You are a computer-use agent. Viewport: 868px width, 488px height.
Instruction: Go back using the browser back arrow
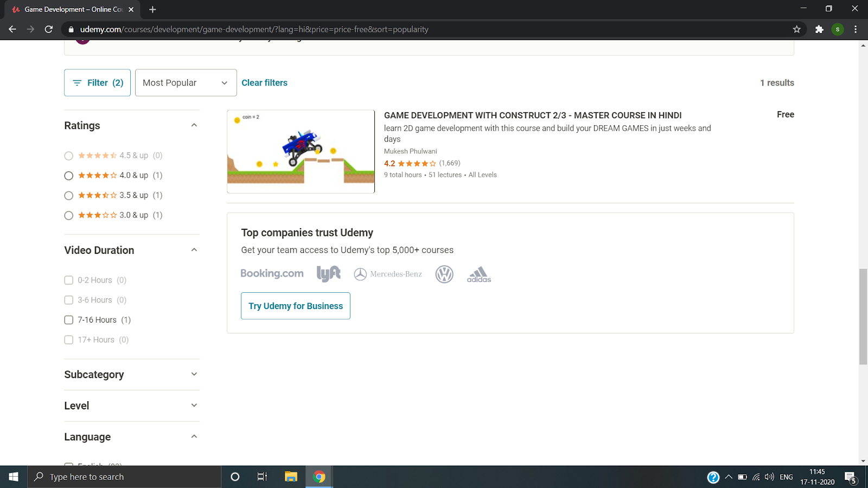(x=12, y=29)
